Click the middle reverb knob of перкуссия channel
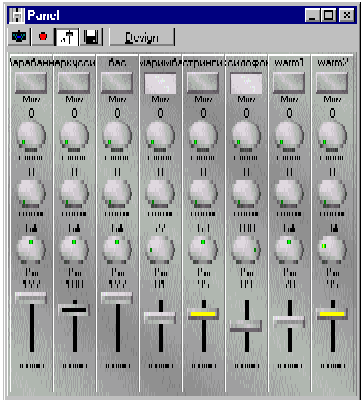Image resolution: width=363 pixels, height=404 pixels. 74,193
